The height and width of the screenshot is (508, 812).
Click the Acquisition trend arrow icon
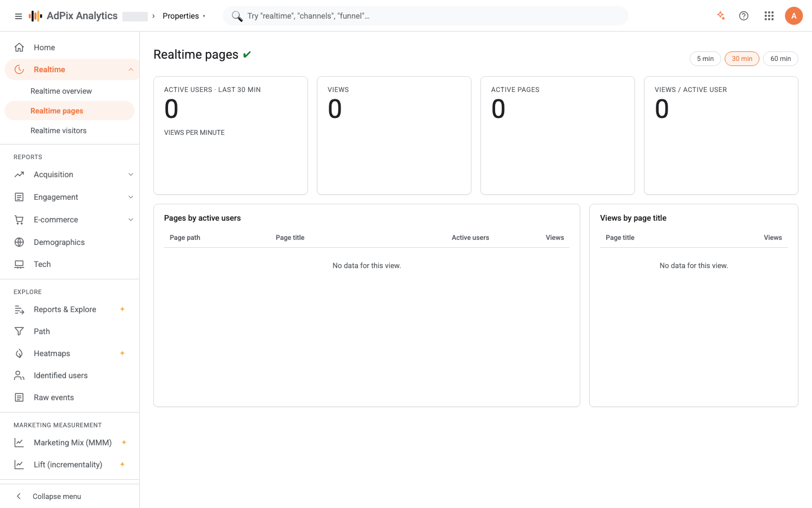pyautogui.click(x=19, y=174)
